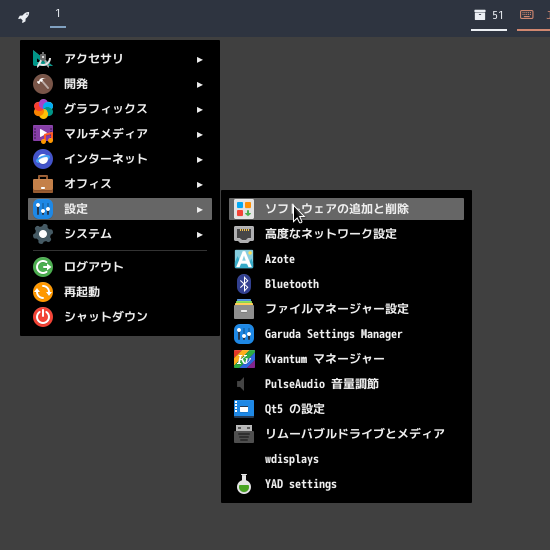This screenshot has height=550, width=550.
Task: Launch wdisplays from the submenu
Action: click(346, 459)
